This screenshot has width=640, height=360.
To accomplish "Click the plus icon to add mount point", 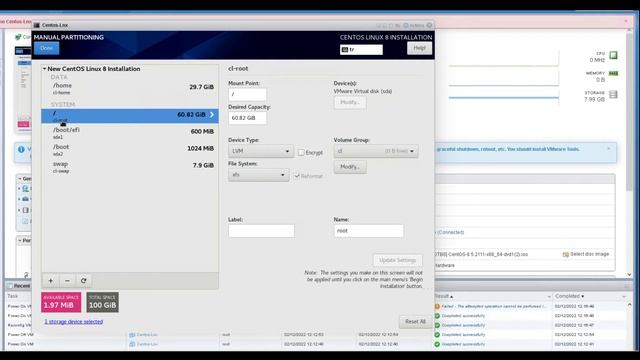I will tap(51, 281).
